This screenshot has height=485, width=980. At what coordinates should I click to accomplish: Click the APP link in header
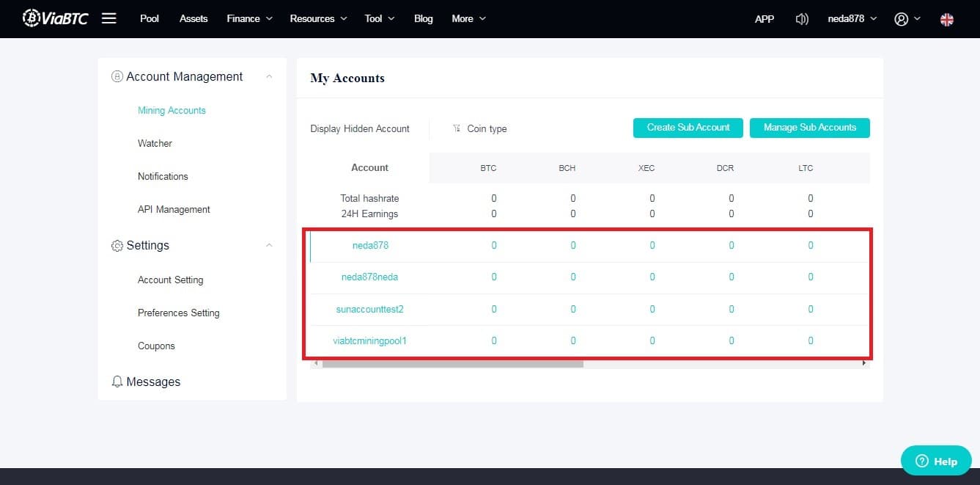pos(765,19)
